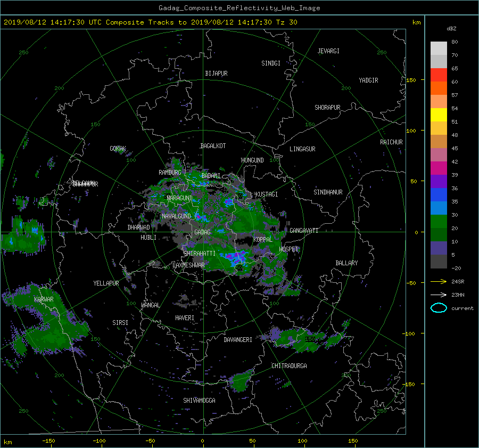The image size is (479, 448).
Task: Click the HAVERI city label
Action: [185, 318]
